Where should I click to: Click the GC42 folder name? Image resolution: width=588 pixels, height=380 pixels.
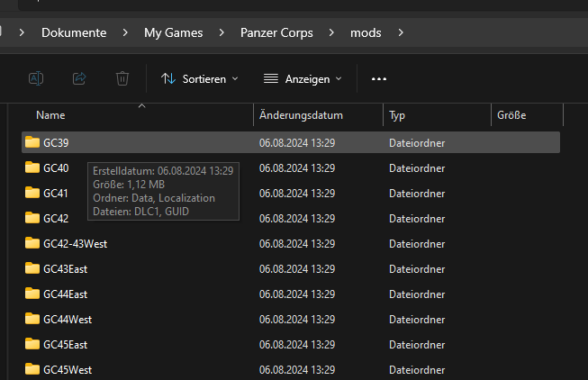click(x=56, y=218)
